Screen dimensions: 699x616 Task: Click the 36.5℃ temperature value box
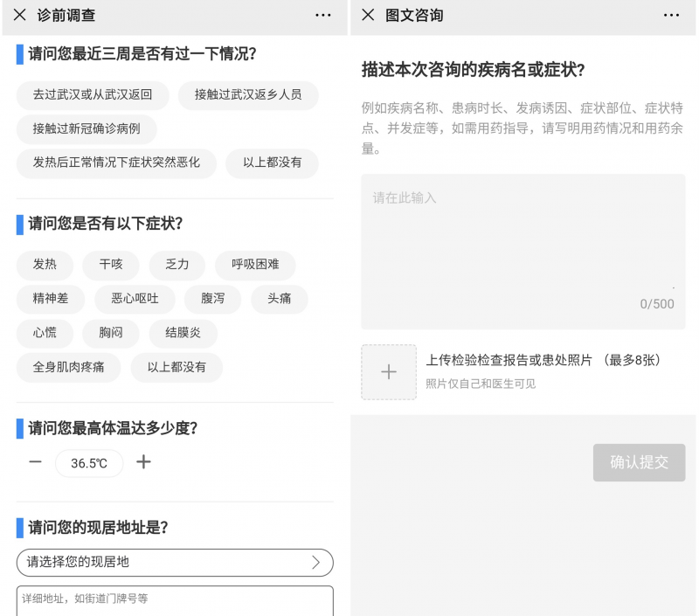coord(89,463)
